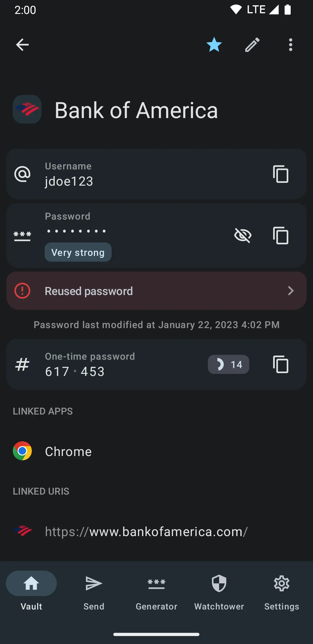Screen dimensions: 313x644
Task: Open the three-dot overflow menu
Action: click(x=290, y=45)
